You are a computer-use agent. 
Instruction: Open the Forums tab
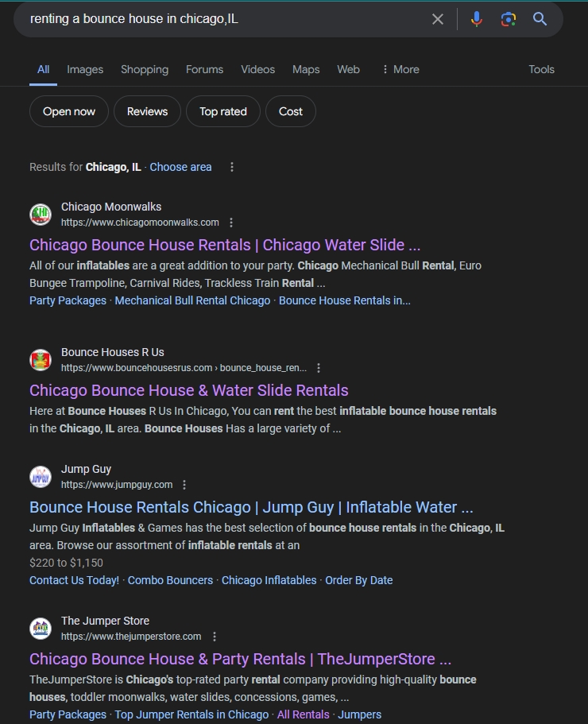point(204,69)
